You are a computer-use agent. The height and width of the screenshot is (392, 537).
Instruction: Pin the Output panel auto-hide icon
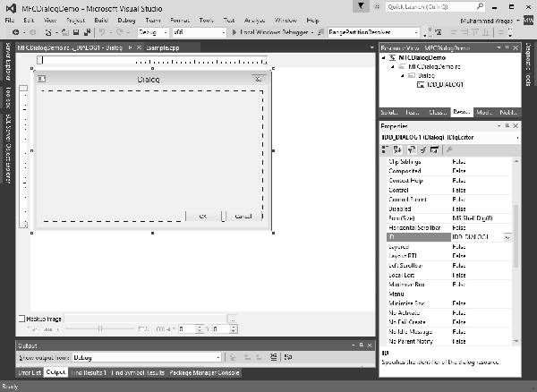[362, 345]
